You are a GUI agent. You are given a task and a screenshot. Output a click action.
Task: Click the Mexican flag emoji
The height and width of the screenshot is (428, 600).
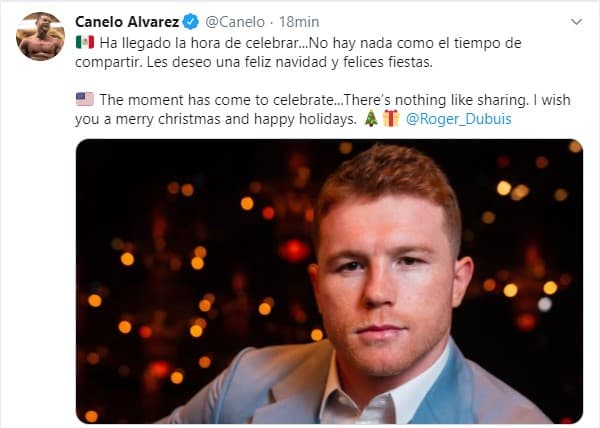tap(85, 42)
